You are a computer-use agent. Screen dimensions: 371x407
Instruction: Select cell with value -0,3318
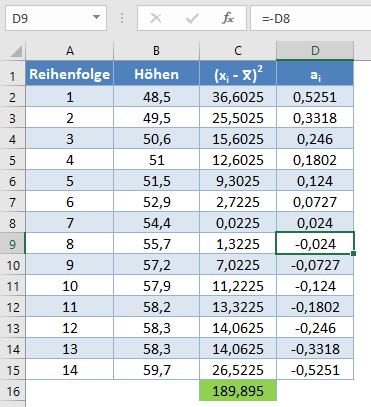point(315,349)
